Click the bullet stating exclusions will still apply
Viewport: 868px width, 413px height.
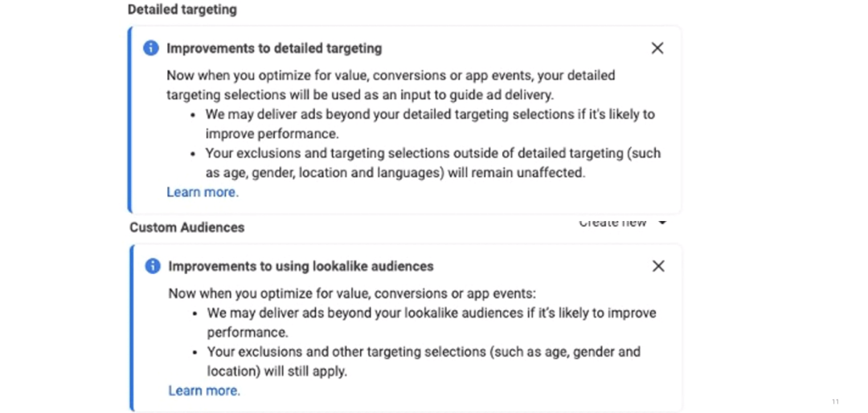pyautogui.click(x=424, y=362)
